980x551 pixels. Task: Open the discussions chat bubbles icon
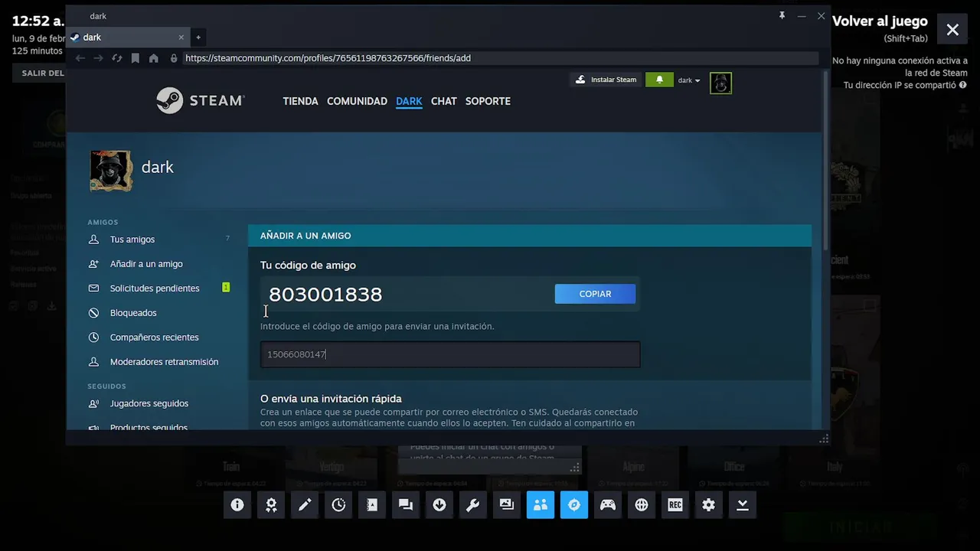(x=406, y=505)
